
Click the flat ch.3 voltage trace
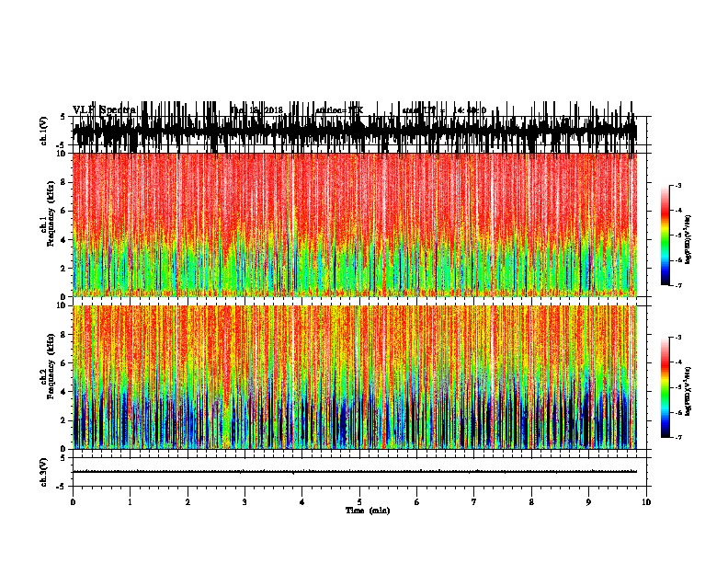pos(355,472)
